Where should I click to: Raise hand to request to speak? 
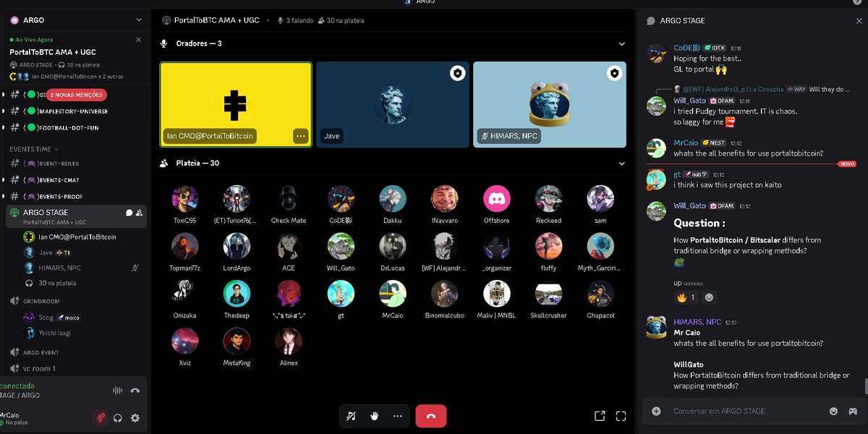pyautogui.click(x=375, y=416)
